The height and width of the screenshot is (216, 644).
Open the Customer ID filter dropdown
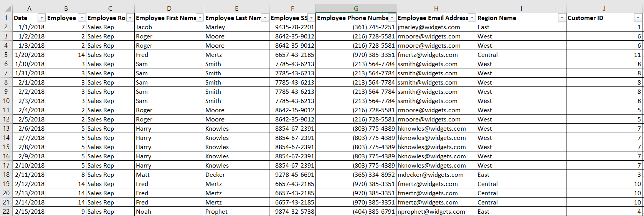[638, 18]
